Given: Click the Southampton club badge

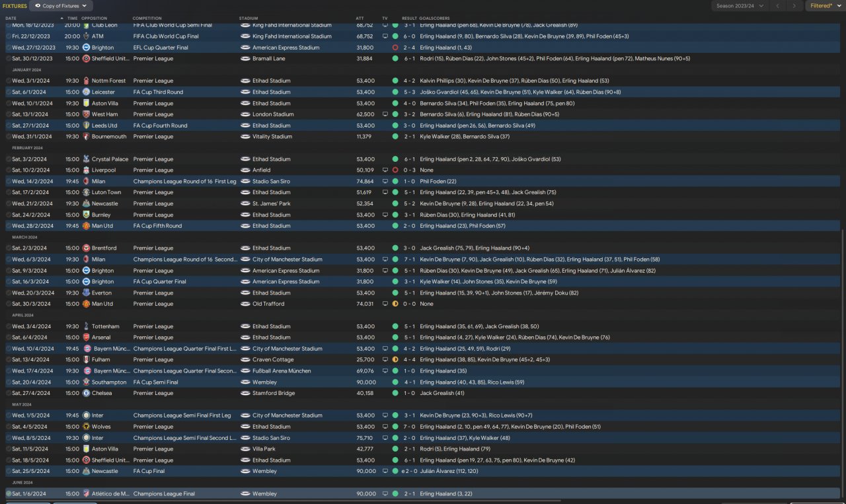Looking at the screenshot, I should [86, 382].
